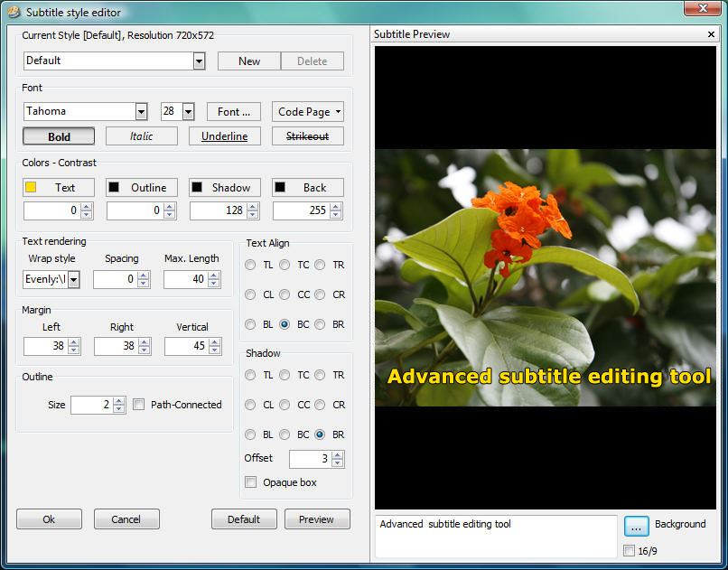Click the subtitle preview image
The height and width of the screenshot is (570, 728).
tap(545, 277)
